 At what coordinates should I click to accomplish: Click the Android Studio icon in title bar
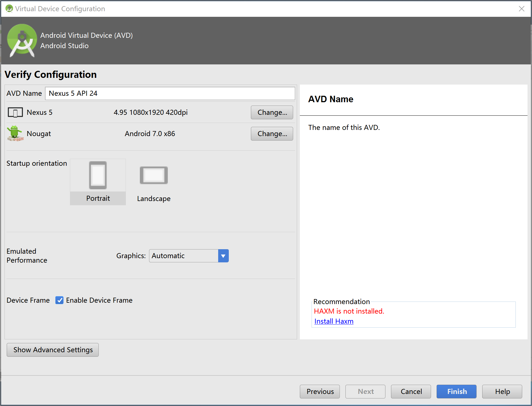coord(9,9)
